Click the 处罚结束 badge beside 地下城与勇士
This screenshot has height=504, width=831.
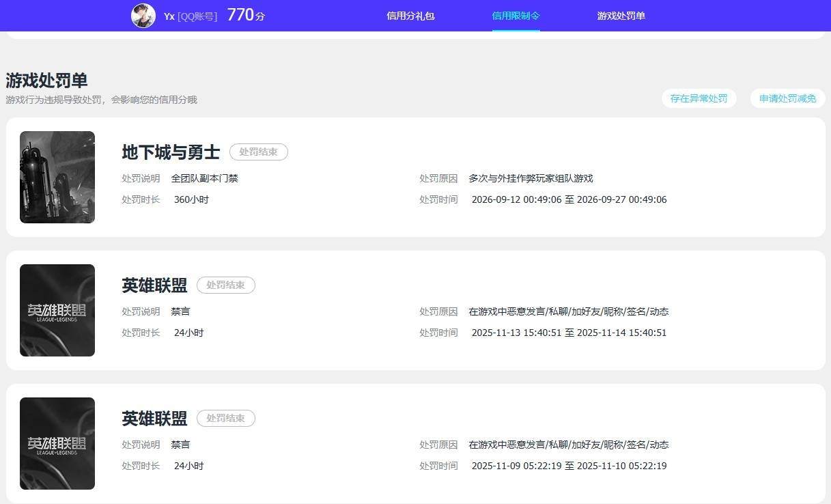tap(258, 152)
